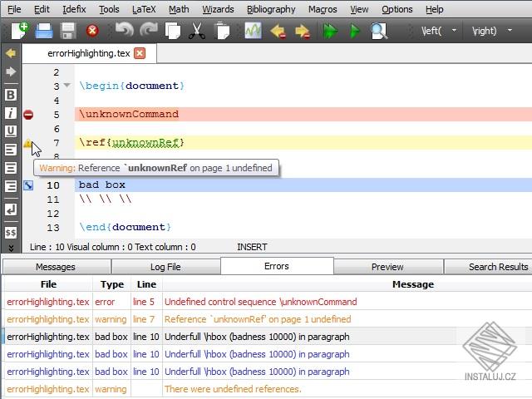Image resolution: width=532 pixels, height=399 pixels.
Task: Open the Help menu
Action: (x=434, y=9)
